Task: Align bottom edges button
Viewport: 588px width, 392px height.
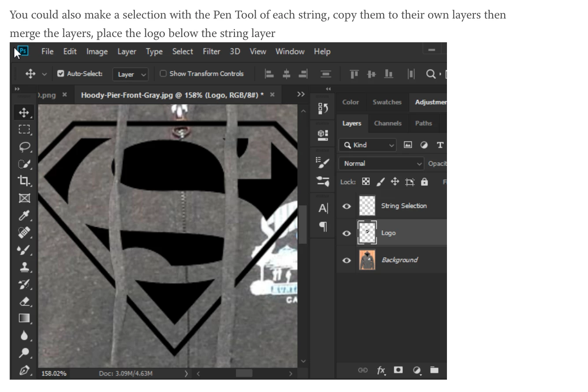Action: click(x=388, y=74)
